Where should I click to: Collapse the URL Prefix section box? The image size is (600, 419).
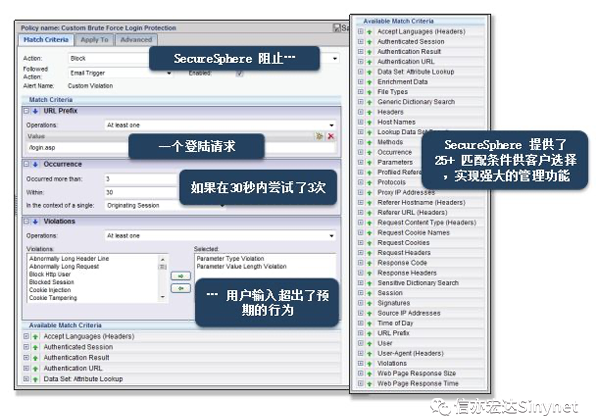pyautogui.click(x=28, y=110)
